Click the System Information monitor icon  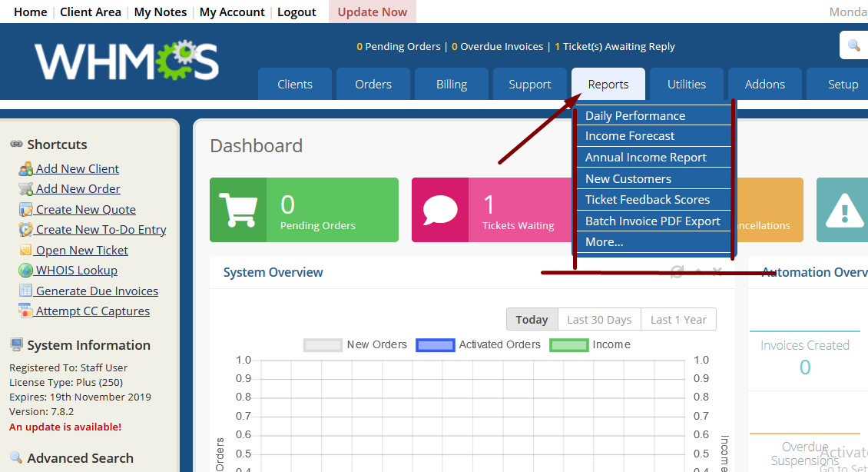click(17, 345)
